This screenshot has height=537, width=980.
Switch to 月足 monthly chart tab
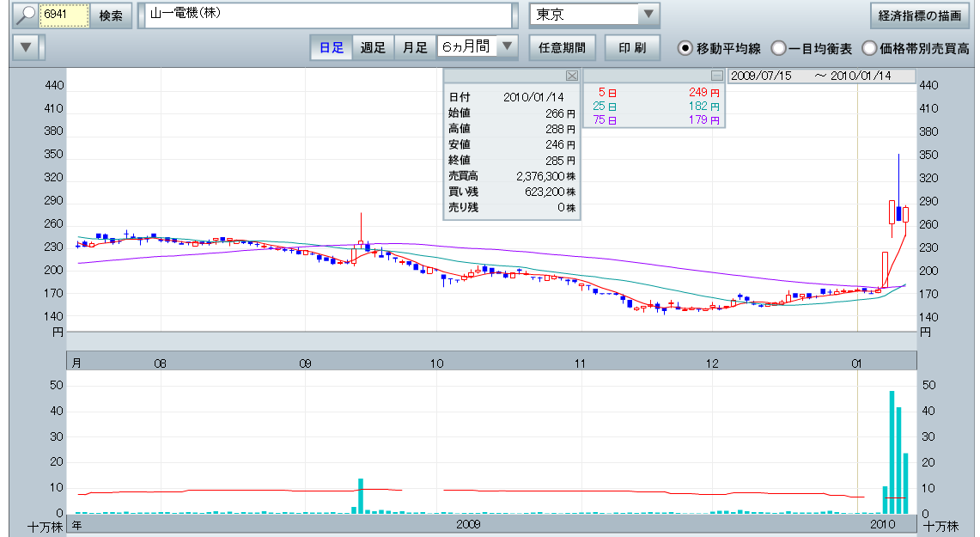pos(415,47)
